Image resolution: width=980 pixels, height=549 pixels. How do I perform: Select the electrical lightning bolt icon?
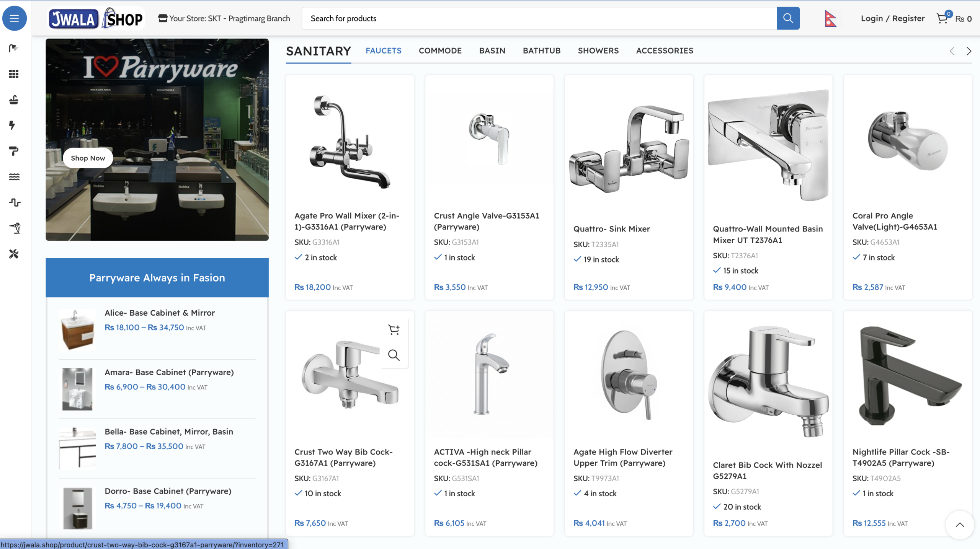click(x=13, y=125)
